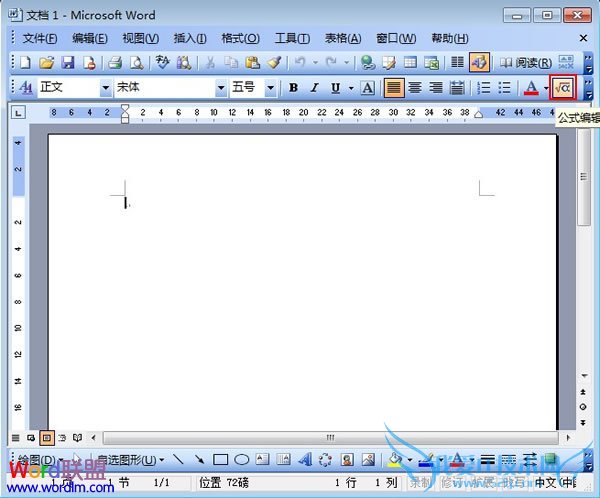The height and width of the screenshot is (498, 600).
Task: Click the Insert Table icon
Action: point(411,62)
